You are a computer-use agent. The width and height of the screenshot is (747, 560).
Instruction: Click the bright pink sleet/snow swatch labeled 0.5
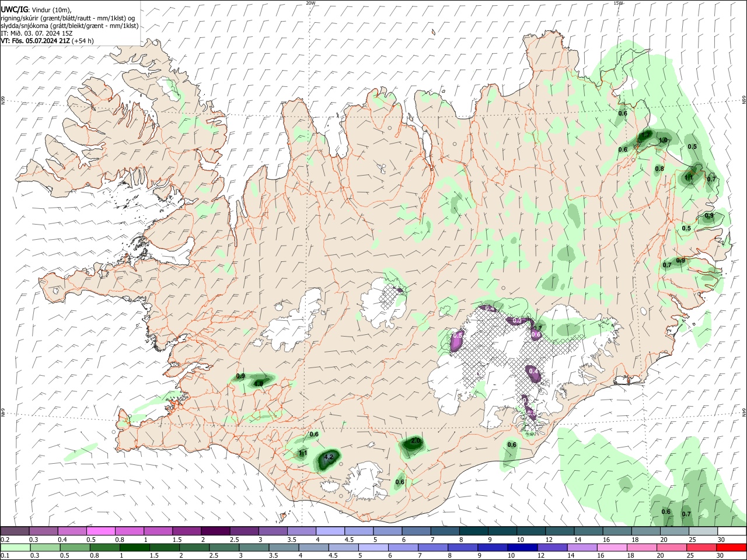click(x=100, y=531)
